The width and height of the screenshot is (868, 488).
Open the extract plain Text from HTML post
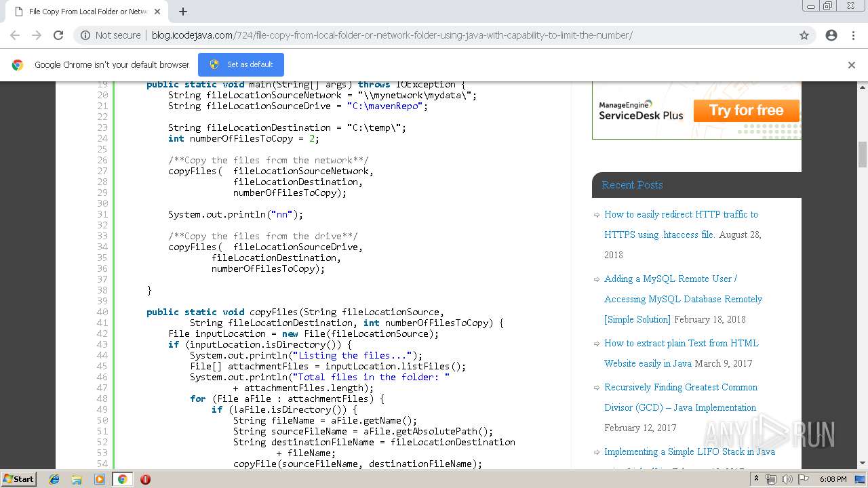click(681, 353)
